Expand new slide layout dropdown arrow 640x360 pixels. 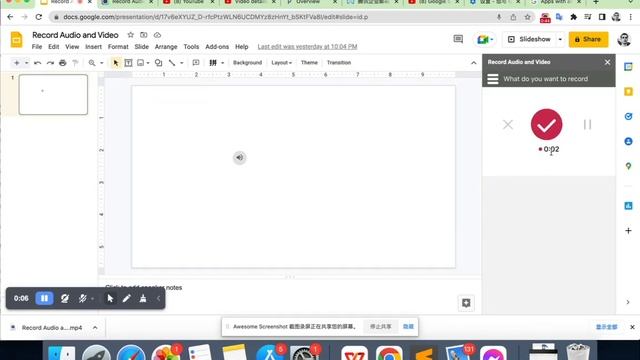(27, 63)
